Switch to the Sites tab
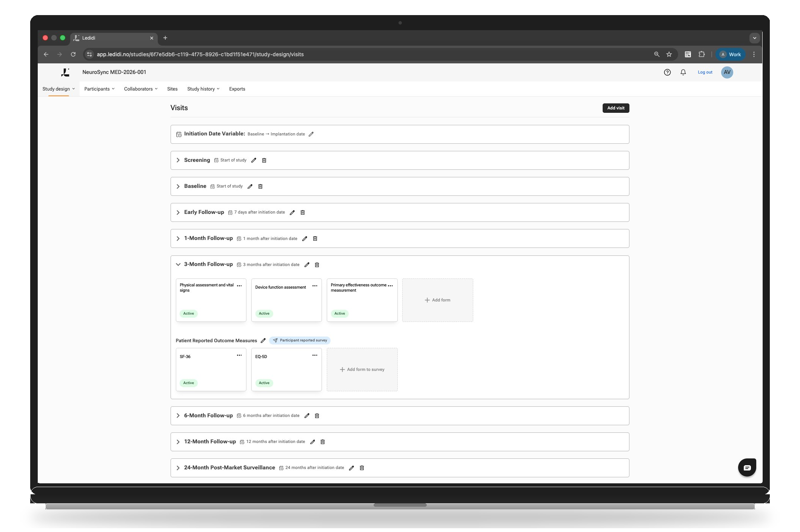Image resolution: width=800 pixels, height=532 pixels. 172,89
